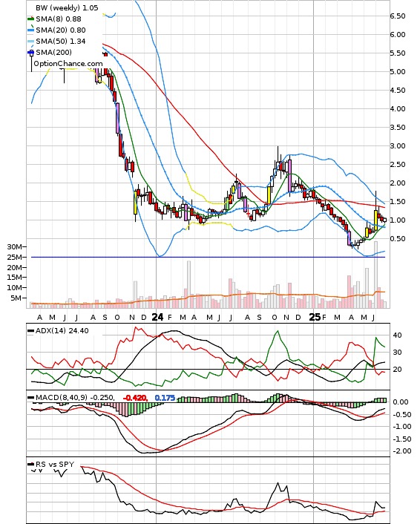
Task: Click the SMA(8) green legend marker
Action: [x=30, y=19]
